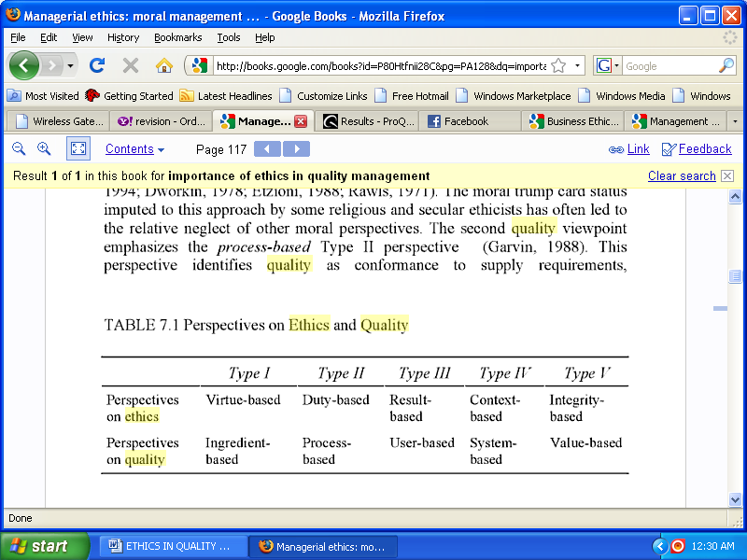747x560 pixels.
Task: Click in the address URL field
Action: (x=381, y=66)
